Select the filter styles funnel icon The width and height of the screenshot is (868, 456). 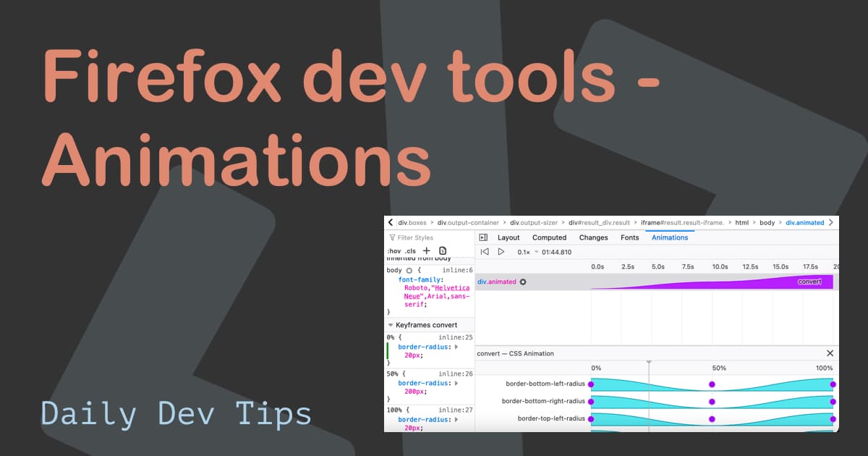click(x=392, y=237)
